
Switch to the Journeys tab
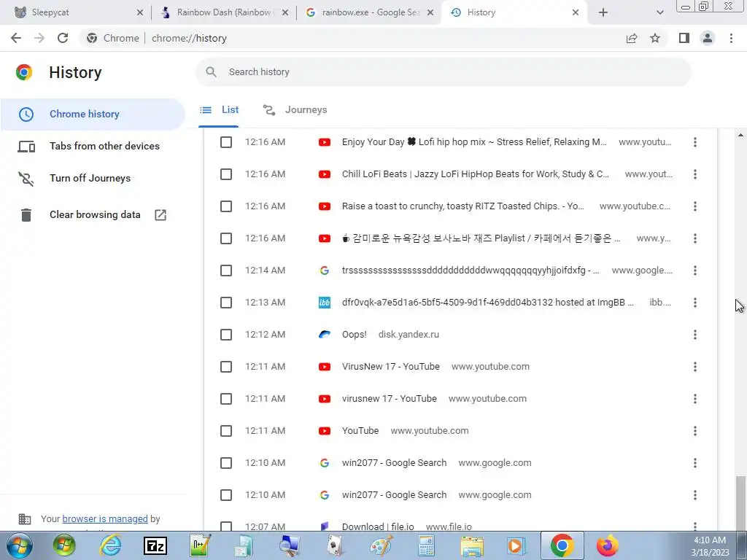click(295, 110)
